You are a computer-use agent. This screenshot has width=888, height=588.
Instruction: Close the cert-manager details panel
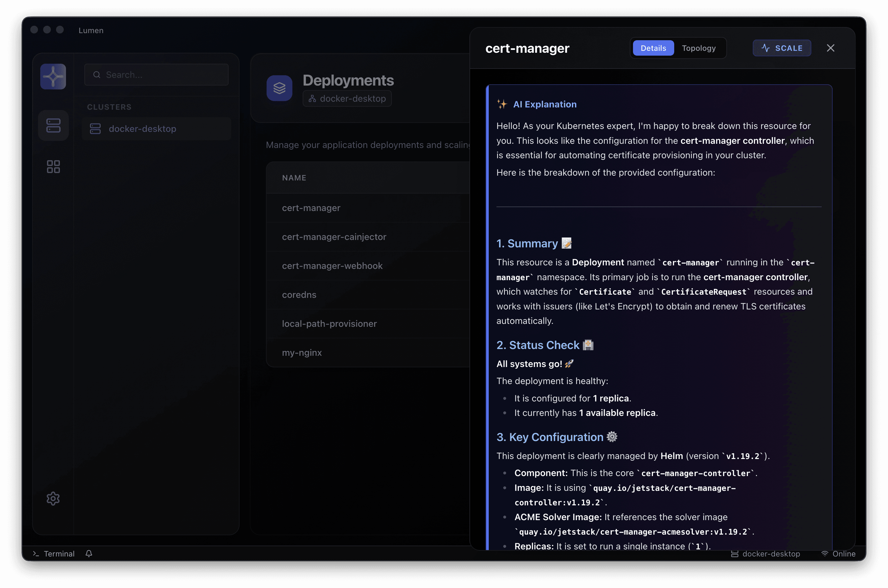tap(831, 48)
